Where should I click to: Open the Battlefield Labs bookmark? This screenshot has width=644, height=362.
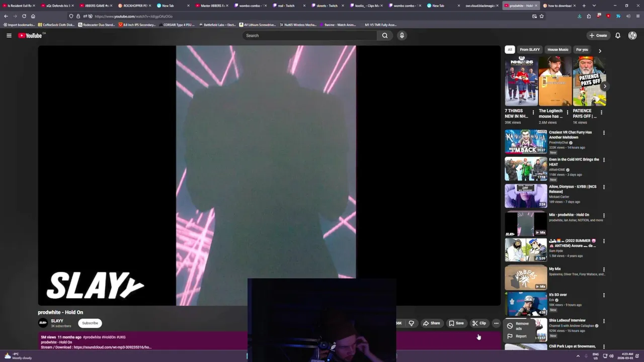coord(217,25)
